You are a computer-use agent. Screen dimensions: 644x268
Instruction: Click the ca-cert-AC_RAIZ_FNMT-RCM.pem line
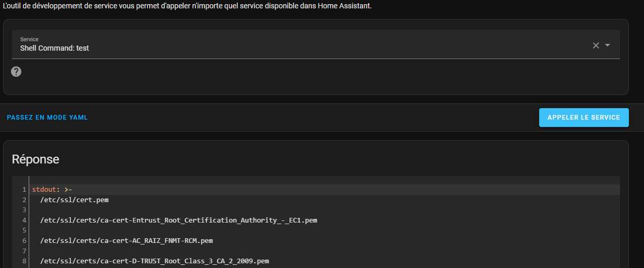(126, 240)
